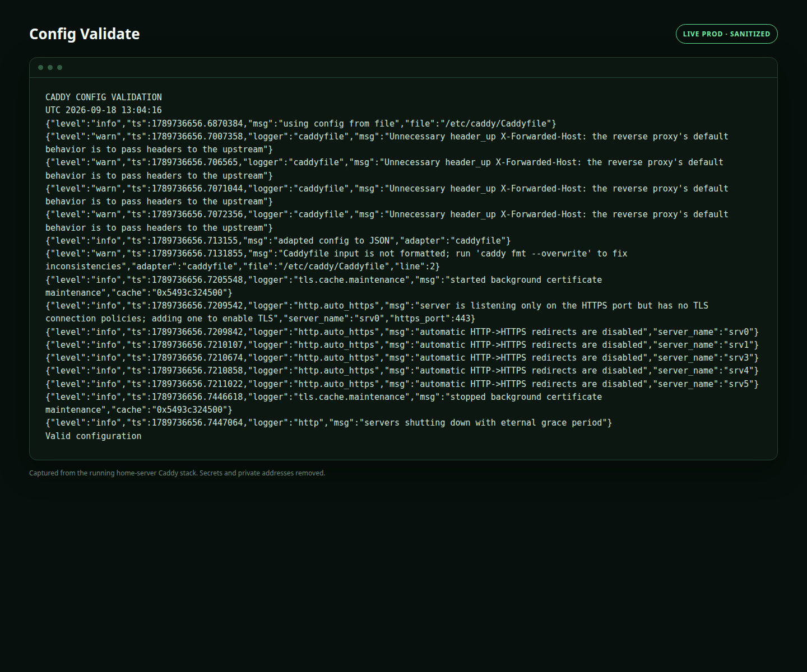Select the warn line with ts 1789736656.7007358
807x672 pixels.
pyautogui.click(x=387, y=143)
